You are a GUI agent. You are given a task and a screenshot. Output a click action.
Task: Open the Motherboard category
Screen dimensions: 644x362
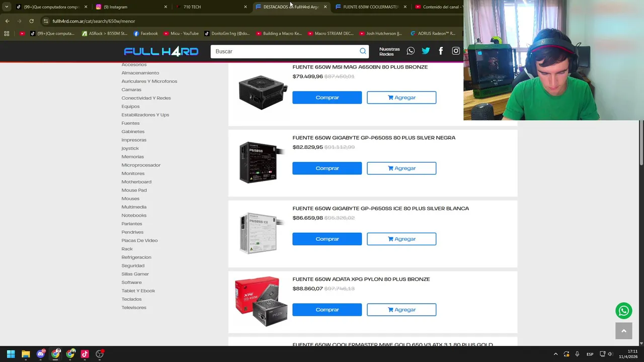136,182
